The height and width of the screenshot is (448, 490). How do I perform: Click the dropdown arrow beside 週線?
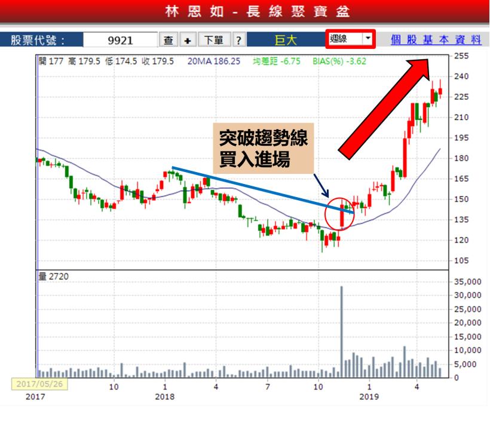[x=368, y=39]
